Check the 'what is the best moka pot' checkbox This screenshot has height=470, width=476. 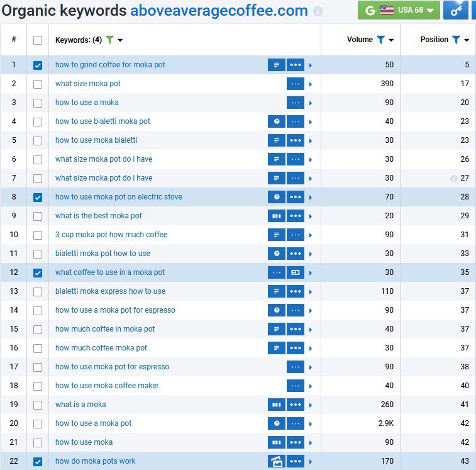[x=38, y=216]
